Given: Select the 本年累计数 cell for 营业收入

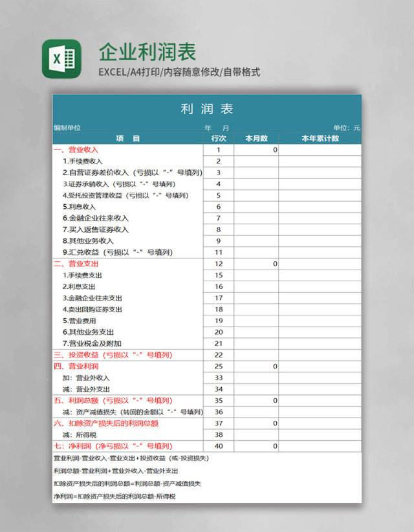Looking at the screenshot, I should [320, 149].
